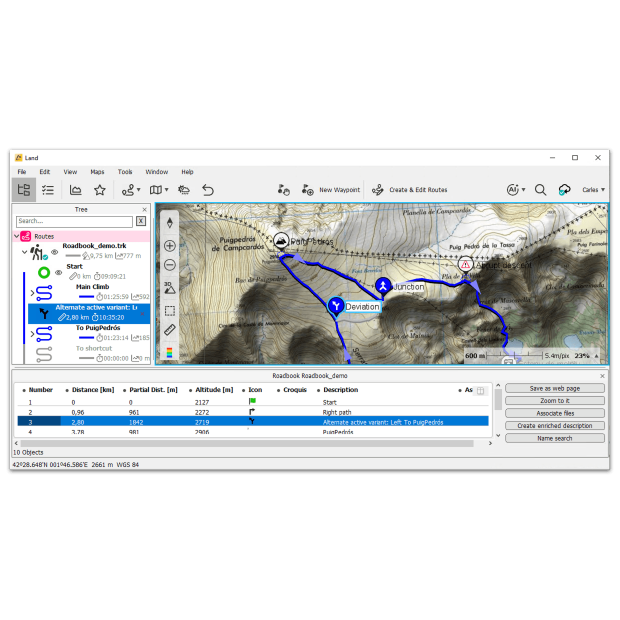Click the edit waypoint hand icon

pos(284,190)
